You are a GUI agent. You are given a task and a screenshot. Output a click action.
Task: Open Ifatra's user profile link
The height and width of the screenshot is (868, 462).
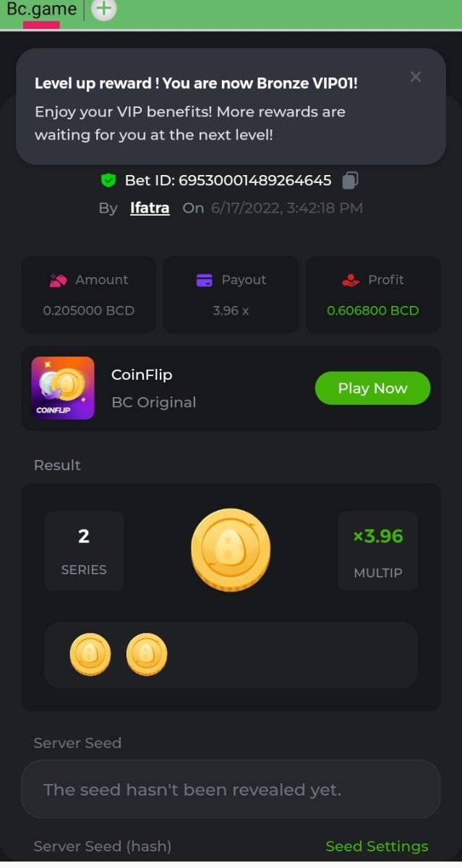pos(150,208)
